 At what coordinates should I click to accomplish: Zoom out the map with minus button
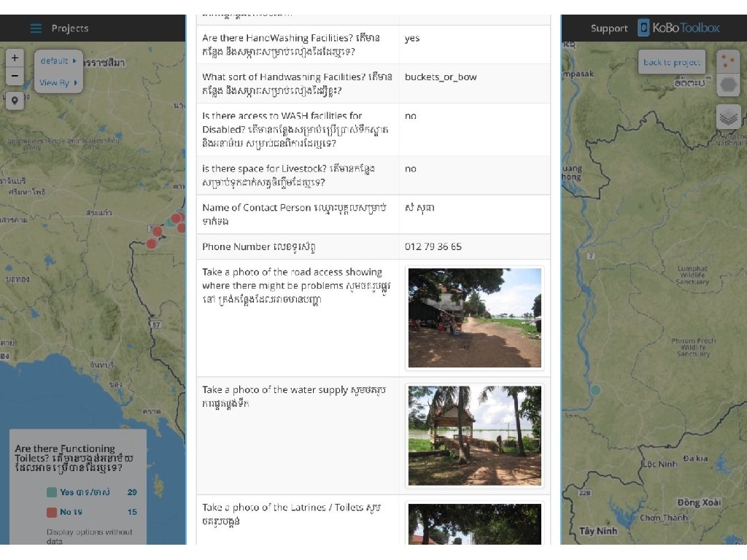click(15, 76)
